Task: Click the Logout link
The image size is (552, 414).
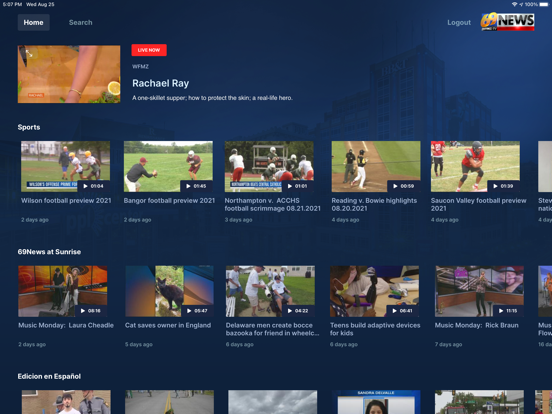Action: pyautogui.click(x=459, y=23)
